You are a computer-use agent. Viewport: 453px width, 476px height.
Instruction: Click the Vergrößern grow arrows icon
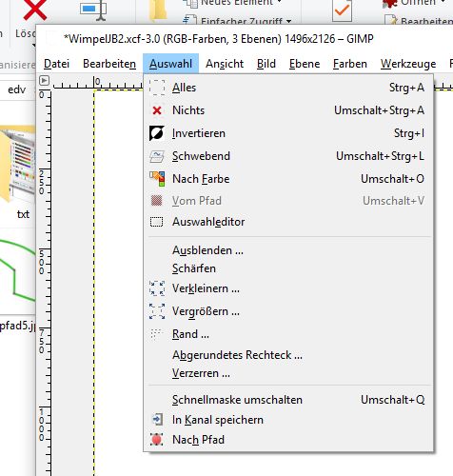[157, 311]
